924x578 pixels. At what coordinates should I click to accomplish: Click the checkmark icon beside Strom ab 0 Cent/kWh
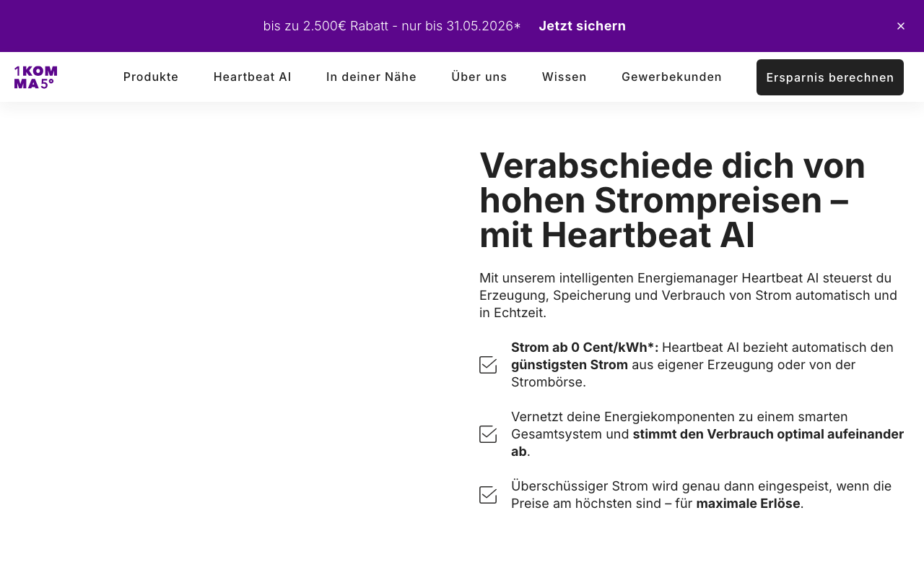pyautogui.click(x=488, y=365)
